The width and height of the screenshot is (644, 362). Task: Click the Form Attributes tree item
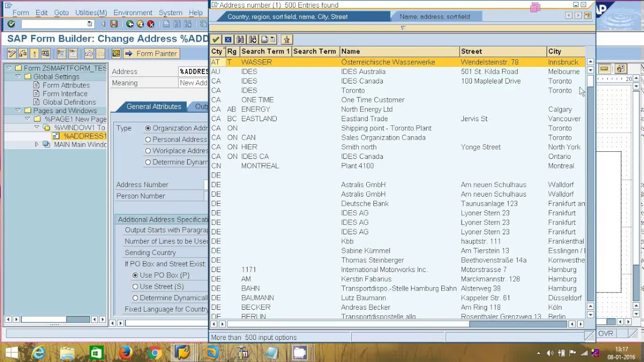pyautogui.click(x=66, y=85)
